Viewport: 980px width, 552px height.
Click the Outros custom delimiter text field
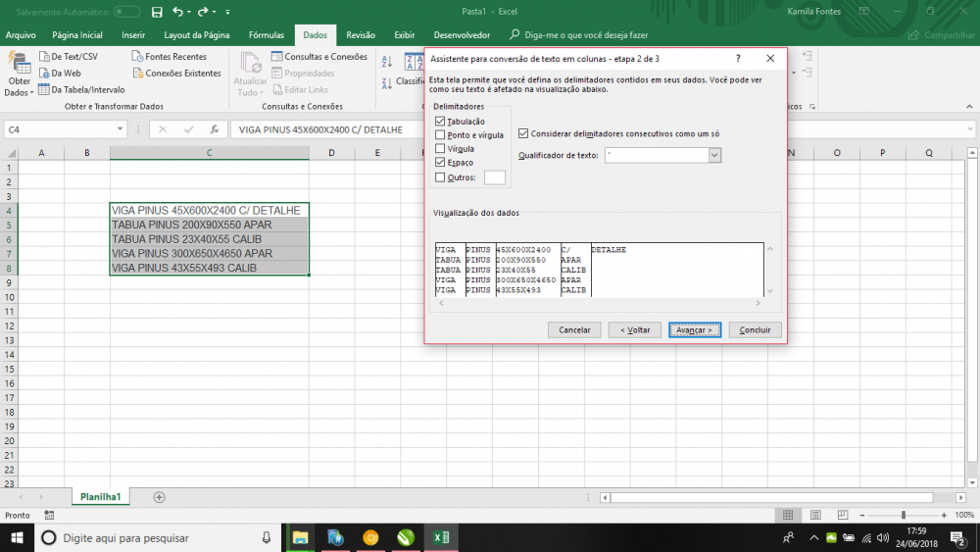point(495,177)
